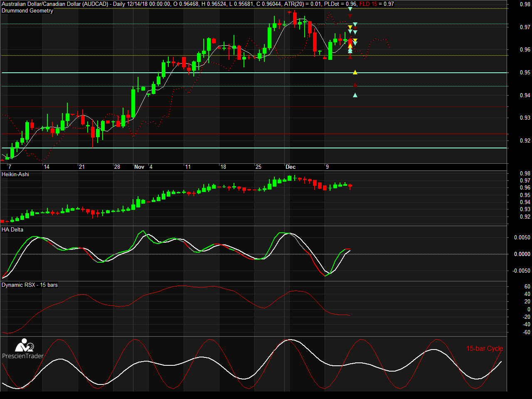
Task: Select the Dynamic RSX - 15 bars label
Action: [30, 285]
